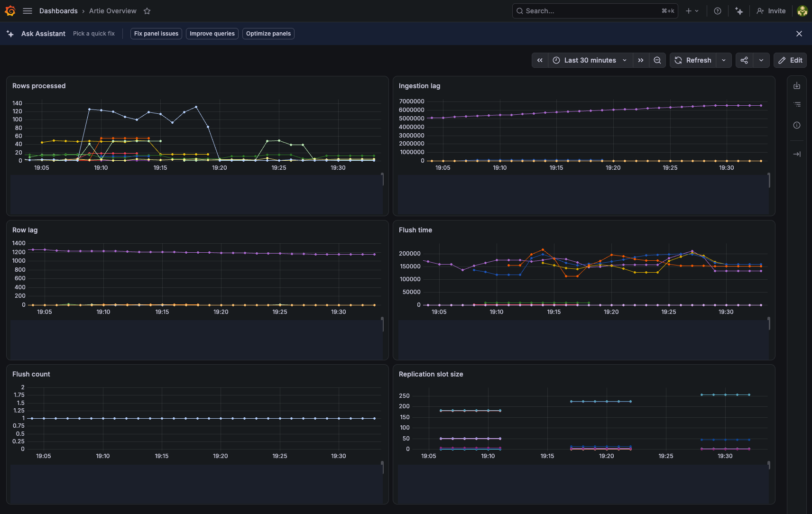Open the AI assistant sparkle icon in header
This screenshot has width=812, height=514.
point(739,11)
